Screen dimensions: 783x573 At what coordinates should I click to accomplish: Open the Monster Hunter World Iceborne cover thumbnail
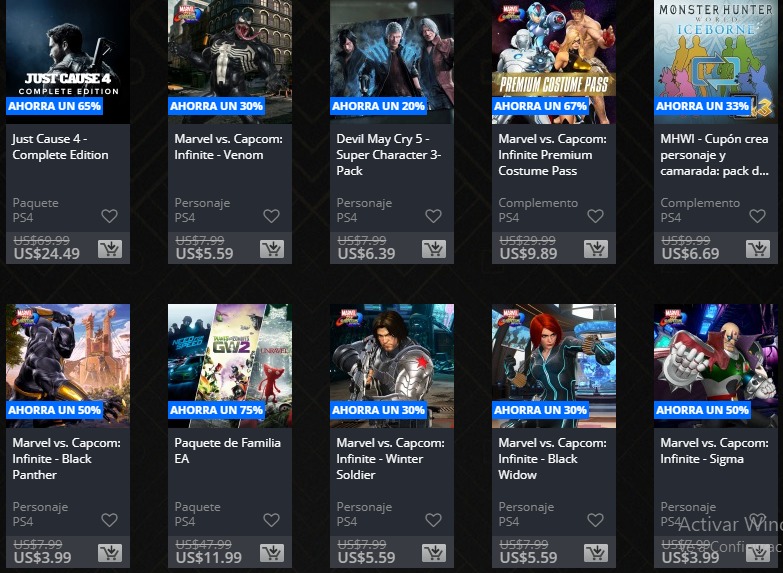716,62
